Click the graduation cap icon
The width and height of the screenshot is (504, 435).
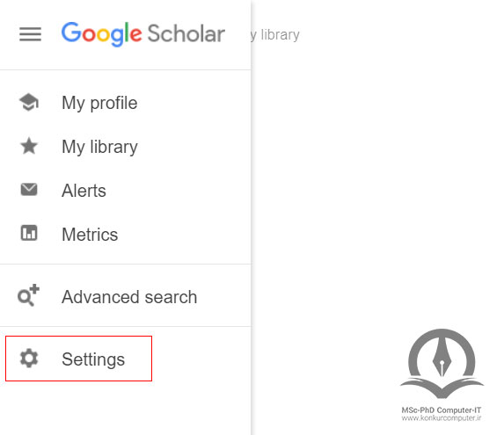click(29, 103)
